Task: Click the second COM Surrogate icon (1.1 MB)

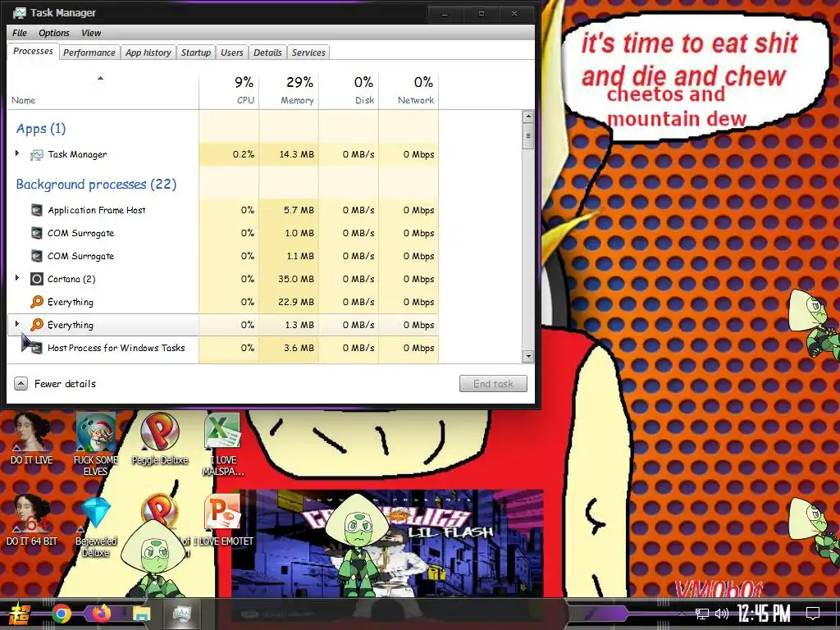Action: (36, 256)
